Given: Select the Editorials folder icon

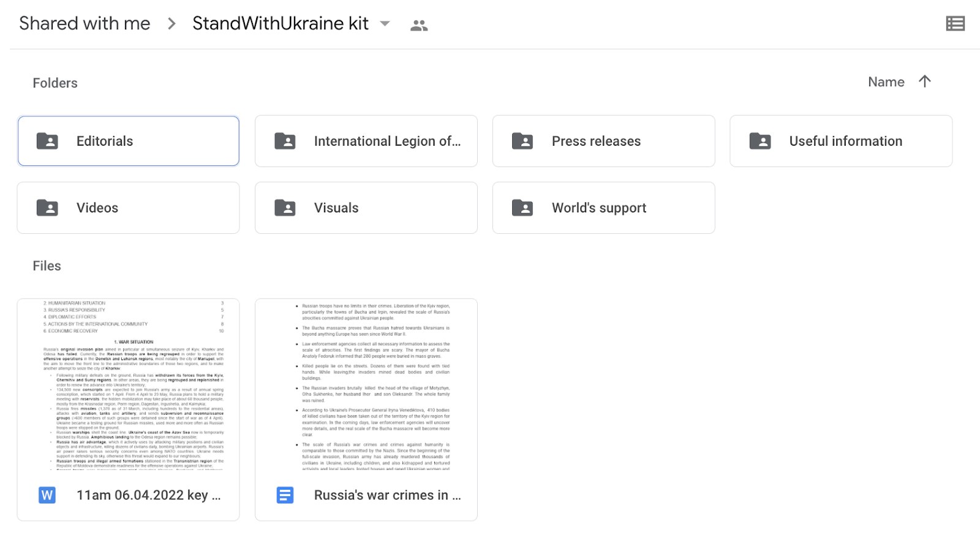Looking at the screenshot, I should tap(47, 141).
